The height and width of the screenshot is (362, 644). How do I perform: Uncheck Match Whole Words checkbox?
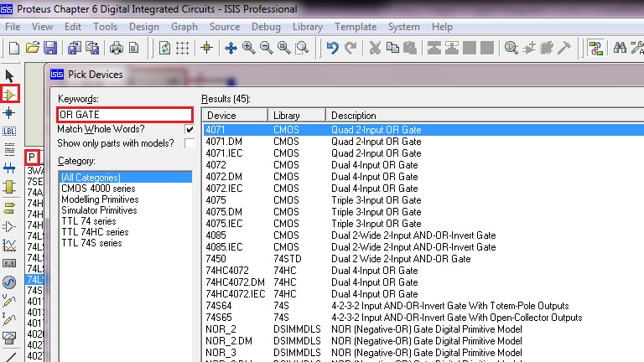(x=190, y=130)
